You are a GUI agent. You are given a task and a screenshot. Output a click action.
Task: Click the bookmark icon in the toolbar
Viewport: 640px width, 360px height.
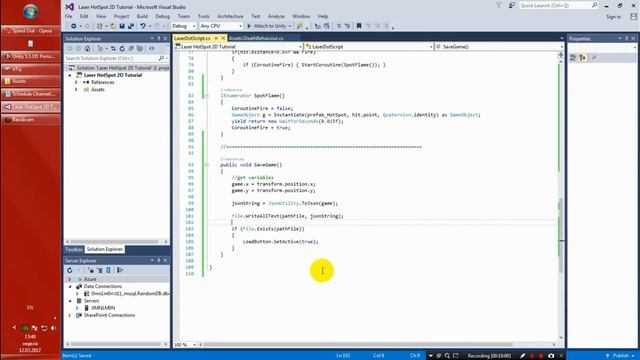[x=359, y=26]
